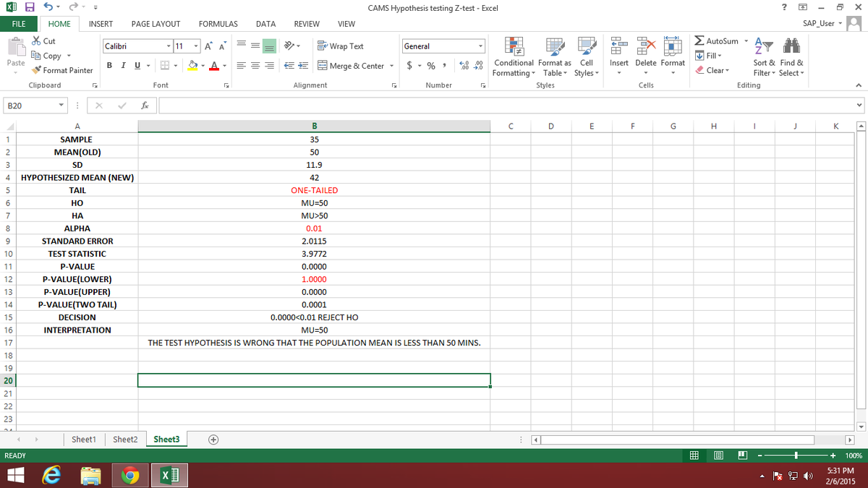Add a new sheet with plus button

tap(213, 440)
